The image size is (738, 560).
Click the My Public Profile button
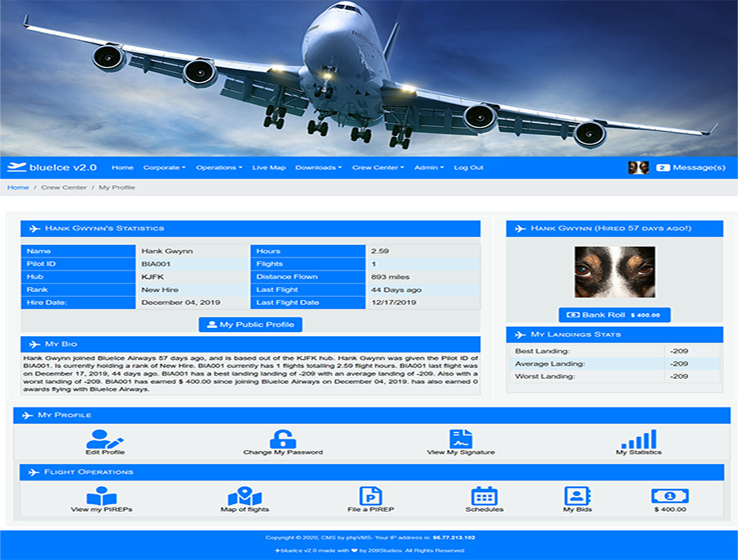(250, 325)
